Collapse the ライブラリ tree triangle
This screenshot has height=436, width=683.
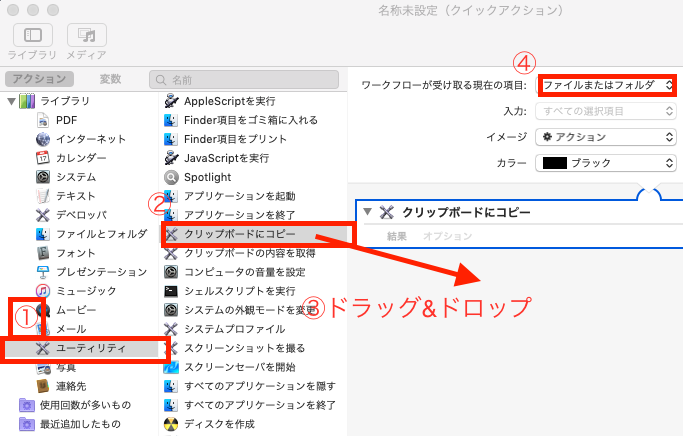coord(12,101)
